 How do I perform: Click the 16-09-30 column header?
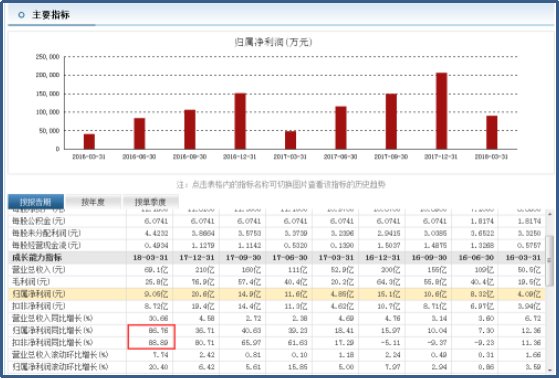pos(429,257)
